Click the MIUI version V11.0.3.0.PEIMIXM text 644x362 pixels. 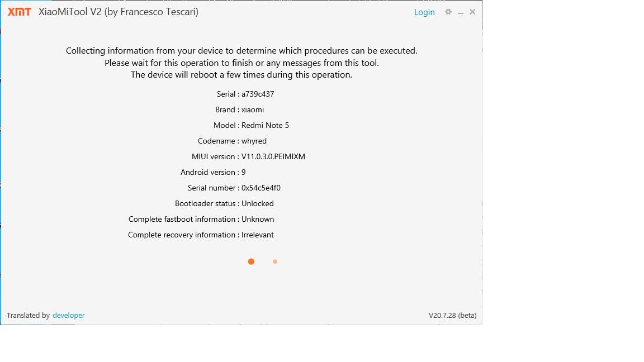pyautogui.click(x=273, y=156)
